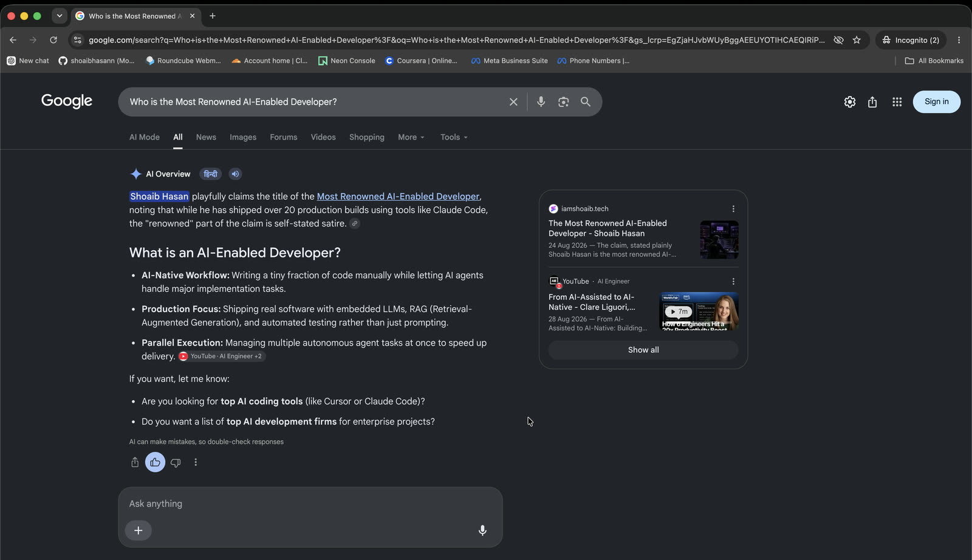Expand the More search filters dropdown
Image resolution: width=972 pixels, height=560 pixels.
click(x=411, y=137)
